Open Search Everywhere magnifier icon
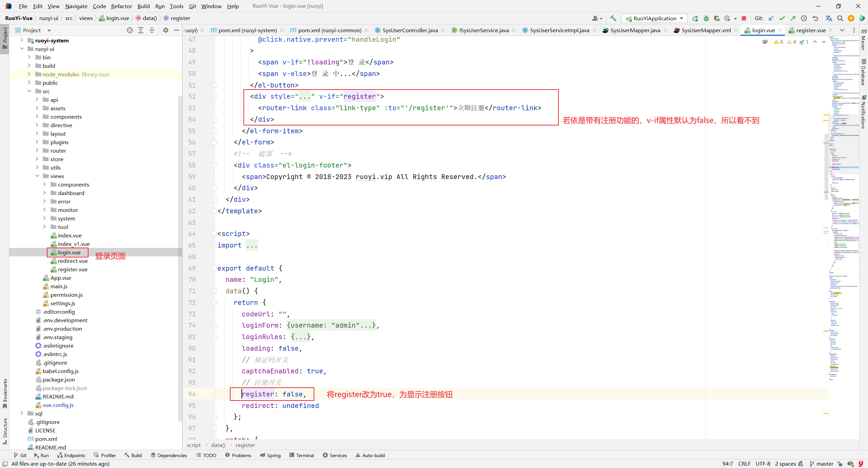Image resolution: width=868 pixels, height=468 pixels. click(x=840, y=18)
